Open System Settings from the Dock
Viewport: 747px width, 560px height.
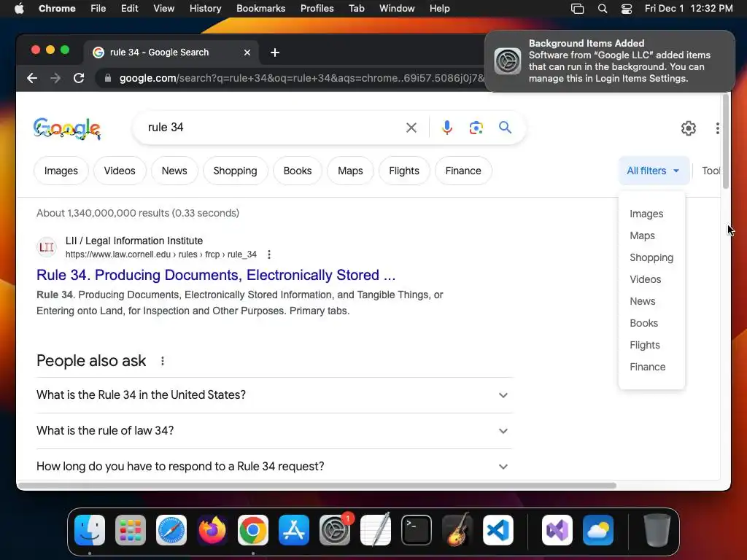334,529
